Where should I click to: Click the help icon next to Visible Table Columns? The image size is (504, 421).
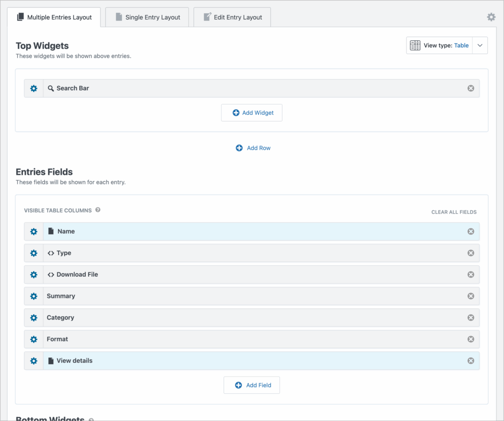pos(97,210)
